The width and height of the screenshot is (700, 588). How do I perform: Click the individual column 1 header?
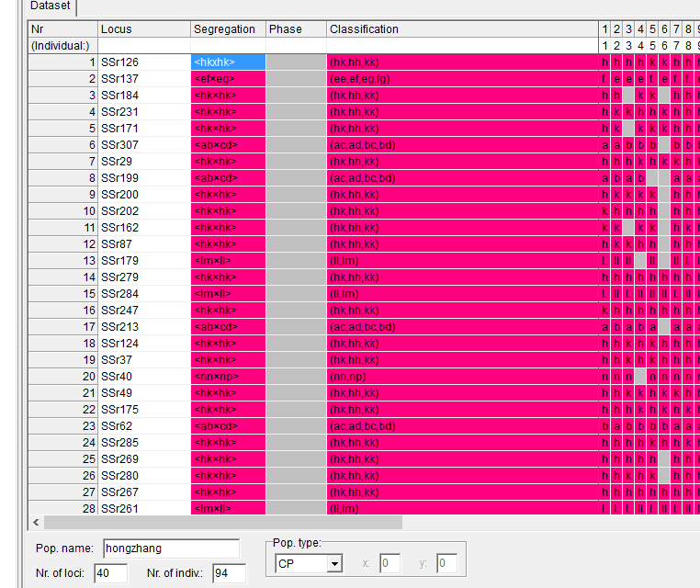pos(604,29)
